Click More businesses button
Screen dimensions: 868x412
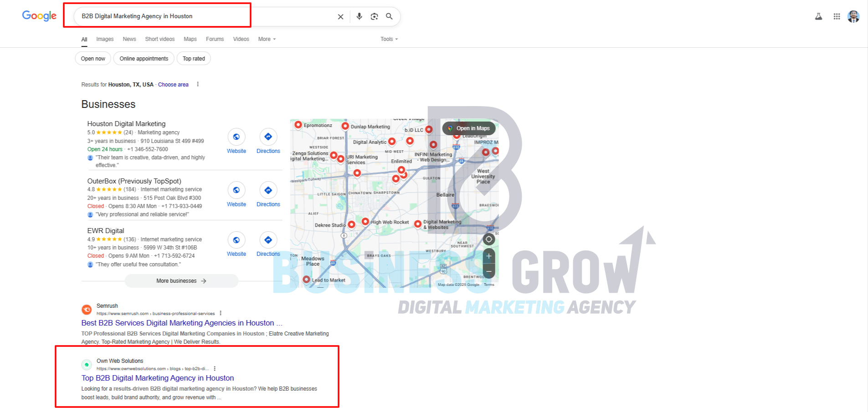tap(181, 281)
